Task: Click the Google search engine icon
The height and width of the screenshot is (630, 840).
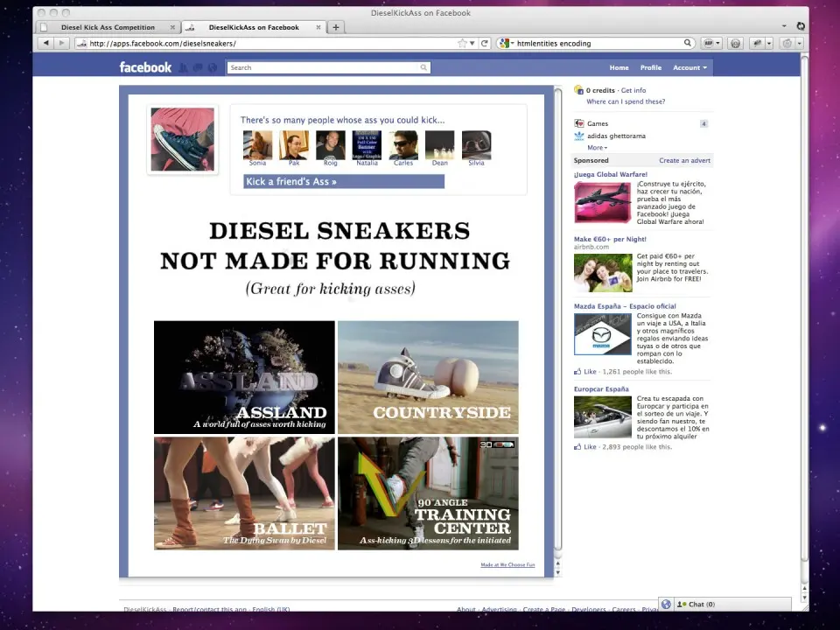Action: (504, 43)
